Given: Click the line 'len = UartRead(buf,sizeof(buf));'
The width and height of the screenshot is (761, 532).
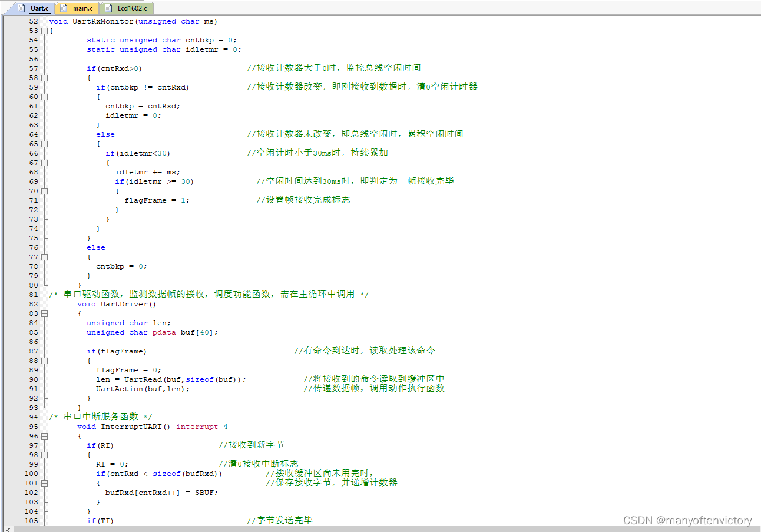Looking at the screenshot, I should 171,379.
